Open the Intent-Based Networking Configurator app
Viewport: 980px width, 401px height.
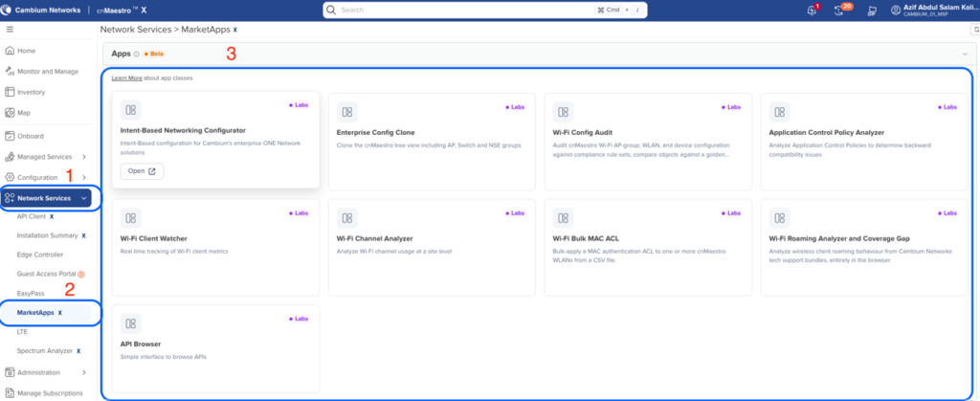click(x=142, y=171)
